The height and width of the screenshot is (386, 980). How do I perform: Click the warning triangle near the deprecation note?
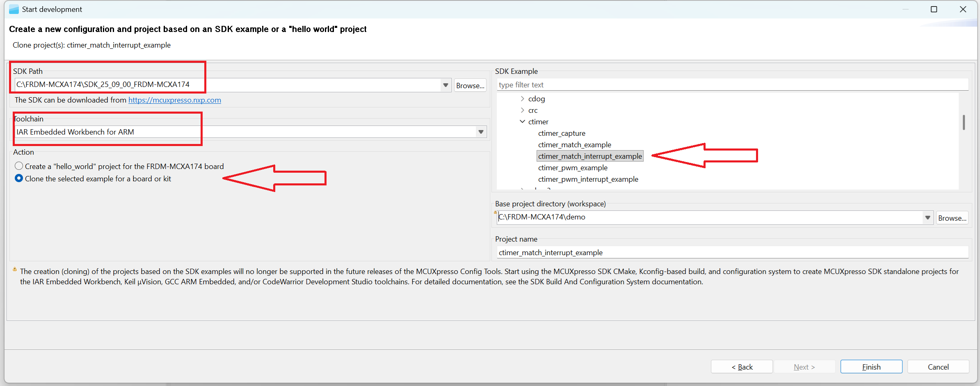coord(15,270)
